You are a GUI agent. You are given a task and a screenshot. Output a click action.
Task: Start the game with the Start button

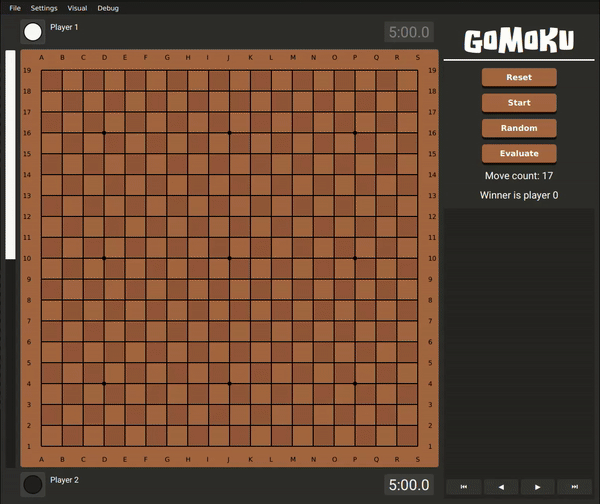pos(519,103)
